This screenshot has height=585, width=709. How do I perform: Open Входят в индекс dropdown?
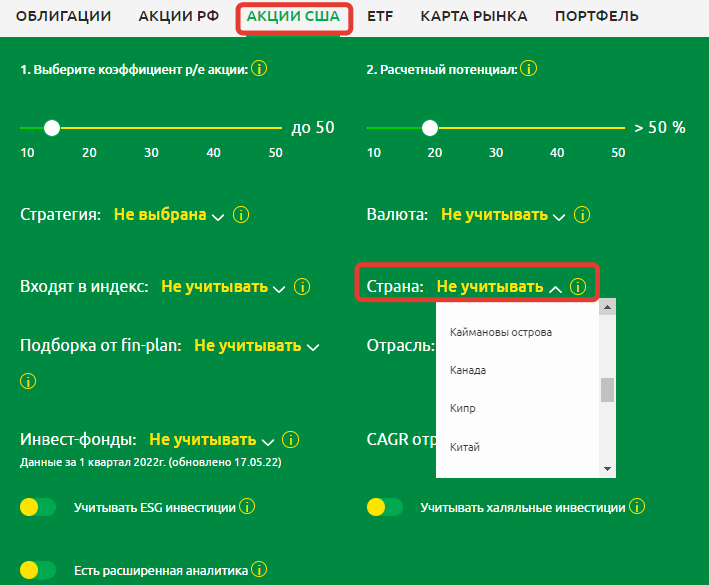pyautogui.click(x=222, y=287)
